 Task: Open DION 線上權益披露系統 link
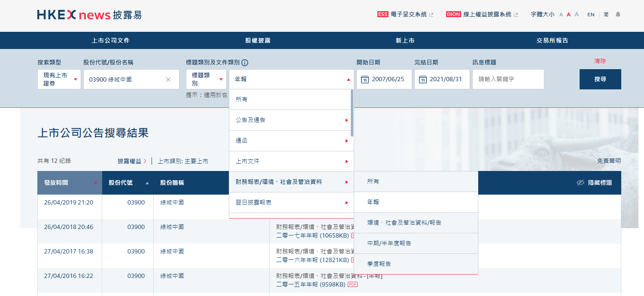[482, 14]
